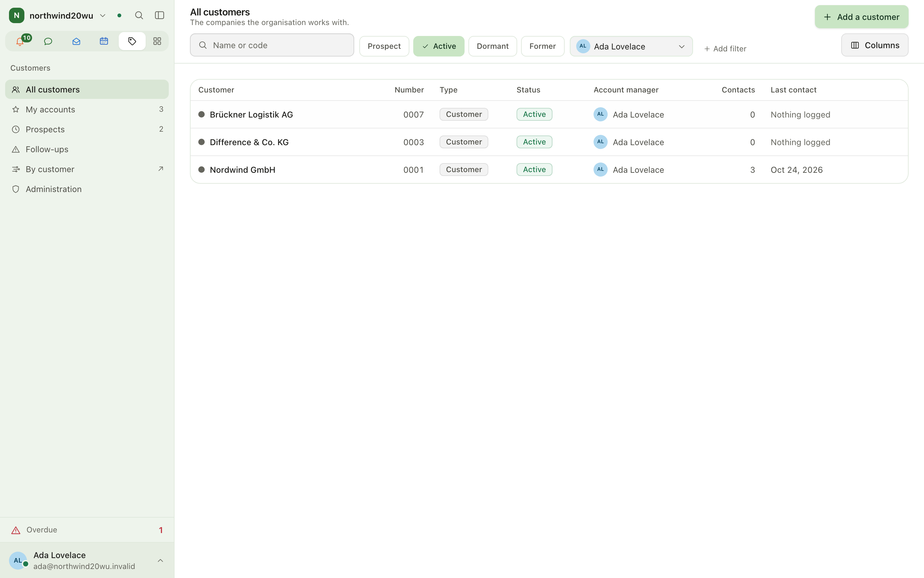This screenshot has height=578, width=924.
Task: Open the notifications bell icon
Action: click(x=20, y=41)
